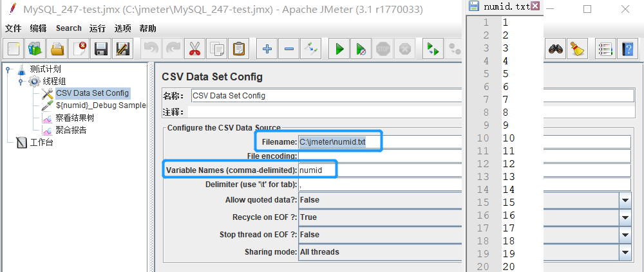Select 测试计划 in the tree
This screenshot has height=272, width=644.
click(45, 69)
